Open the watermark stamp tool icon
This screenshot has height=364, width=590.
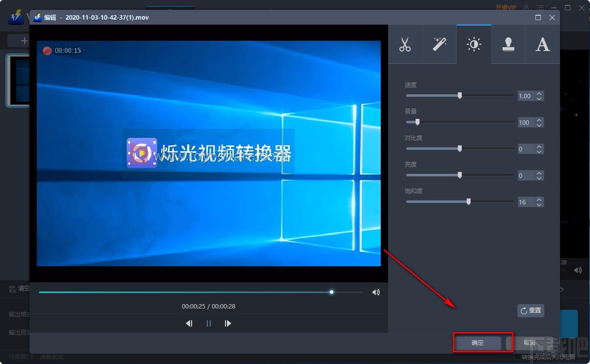point(508,44)
